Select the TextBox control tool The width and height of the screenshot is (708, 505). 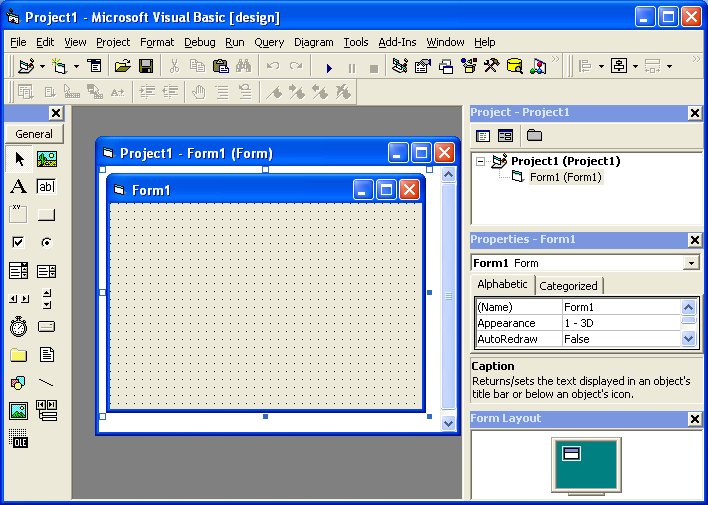(x=47, y=187)
